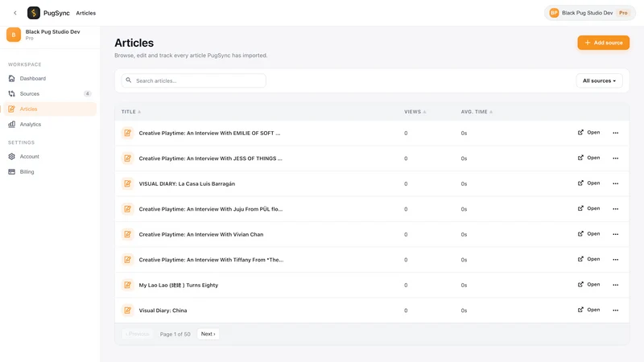Show more options for La Casa Luis Barragán
The height and width of the screenshot is (362, 644).
pyautogui.click(x=615, y=183)
